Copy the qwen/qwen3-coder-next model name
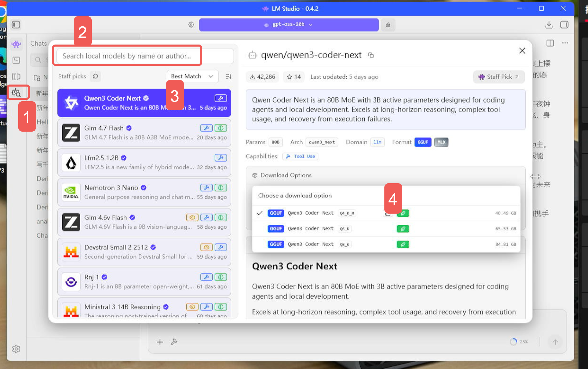Image resolution: width=588 pixels, height=369 pixels. [x=371, y=55]
